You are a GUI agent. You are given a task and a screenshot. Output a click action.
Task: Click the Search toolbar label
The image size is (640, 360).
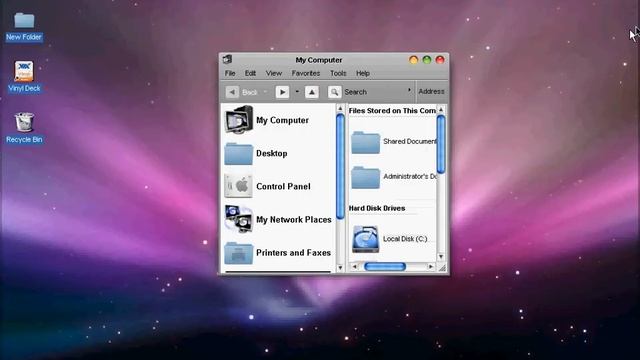click(356, 92)
